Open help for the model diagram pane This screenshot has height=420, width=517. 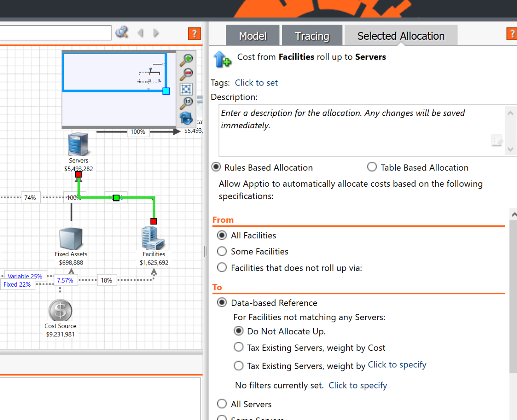click(x=194, y=33)
